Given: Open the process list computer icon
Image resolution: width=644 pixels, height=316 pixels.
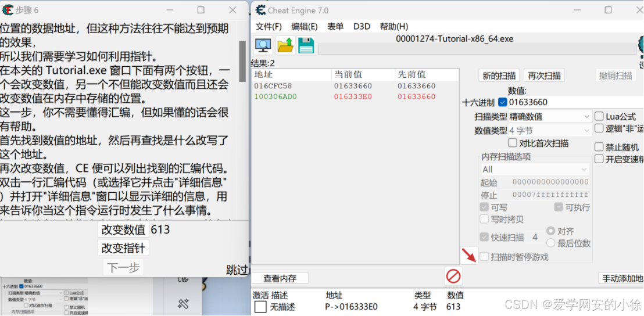Looking at the screenshot, I should [263, 45].
